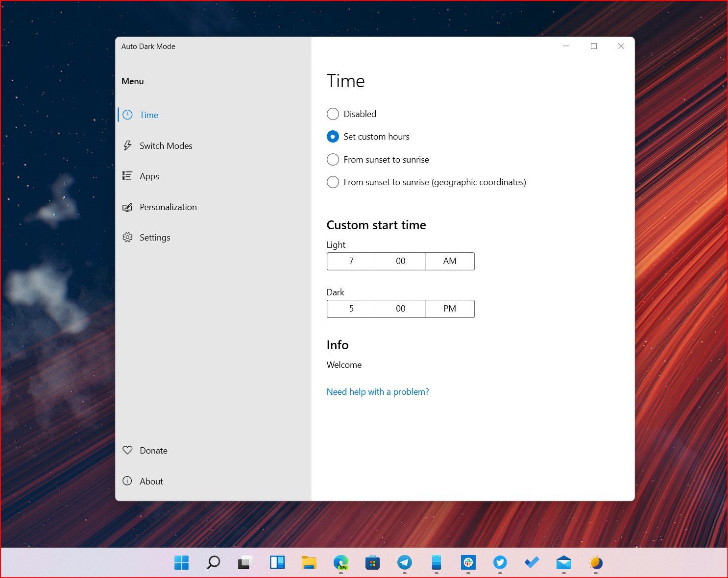
Task: Open Settings via the gear icon
Action: pos(127,237)
